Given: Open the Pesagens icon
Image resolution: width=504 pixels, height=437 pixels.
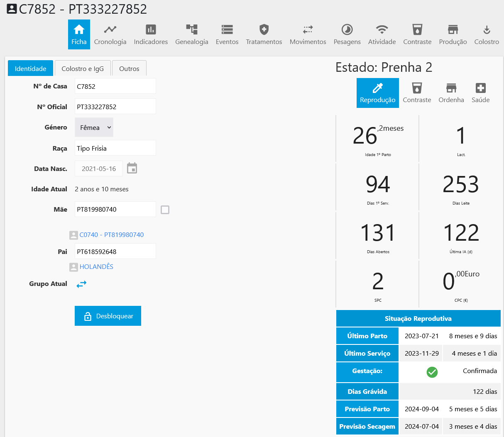Looking at the screenshot, I should pos(347,29).
